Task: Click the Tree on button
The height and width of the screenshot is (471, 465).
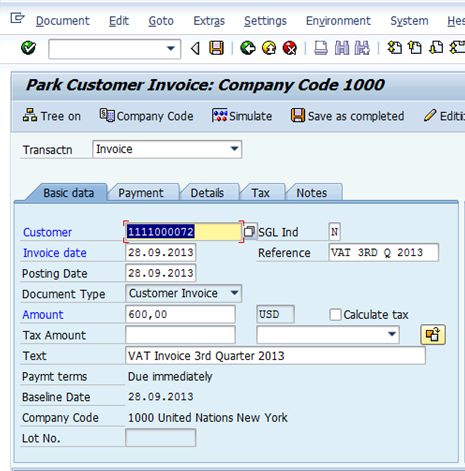Action: [52, 116]
